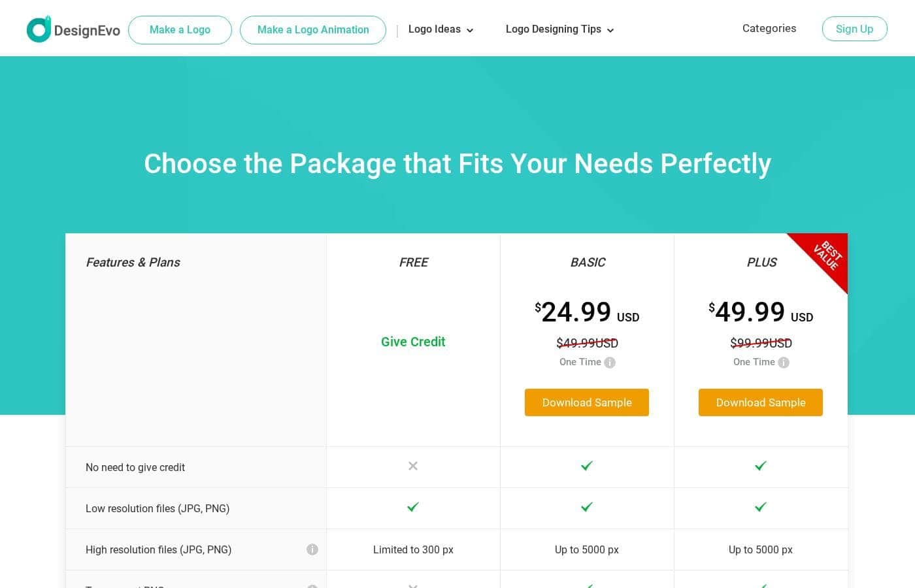The height and width of the screenshot is (588, 915).
Task: Expand the Logo Designing Tips dropdown
Action: 559,29
